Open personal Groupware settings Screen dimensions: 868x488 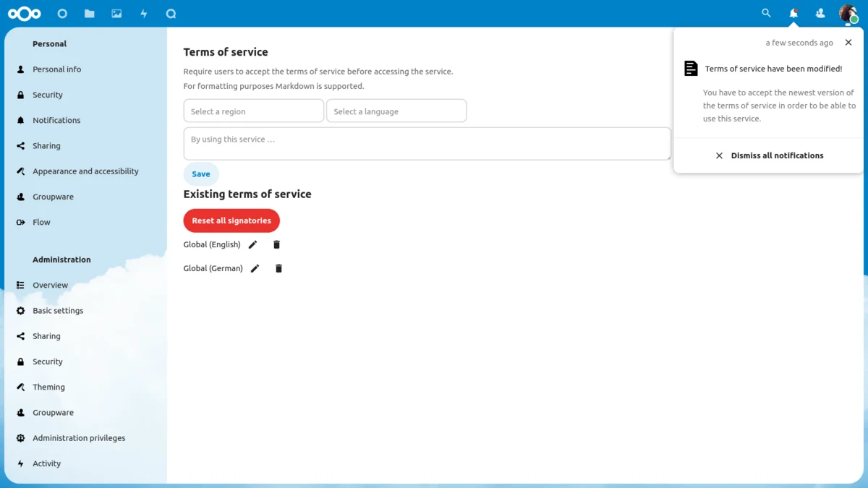[x=85, y=197]
